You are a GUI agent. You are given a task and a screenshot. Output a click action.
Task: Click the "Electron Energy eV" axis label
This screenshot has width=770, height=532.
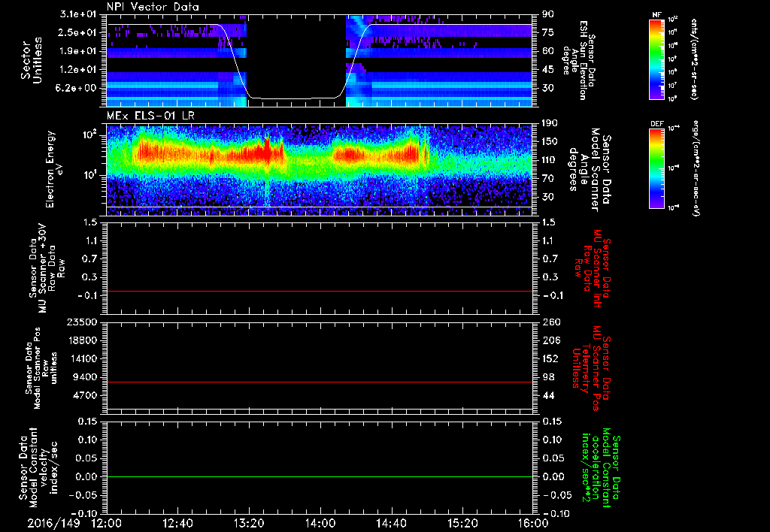point(56,169)
